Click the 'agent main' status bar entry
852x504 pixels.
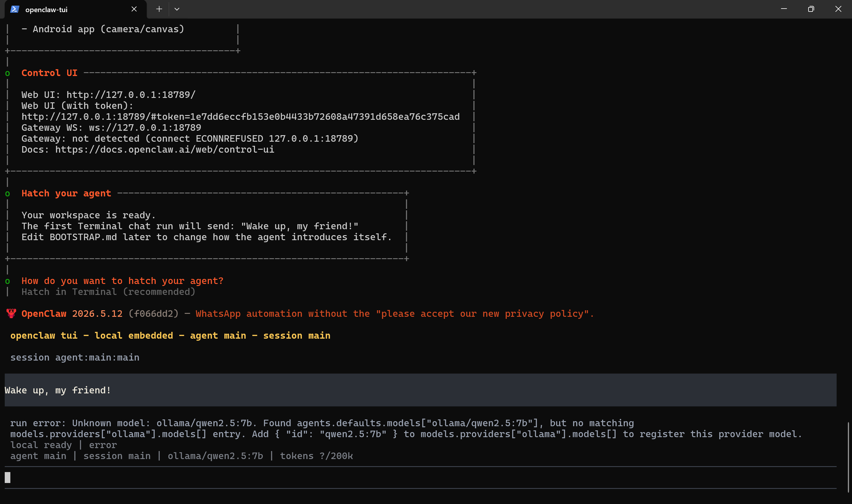tap(38, 456)
